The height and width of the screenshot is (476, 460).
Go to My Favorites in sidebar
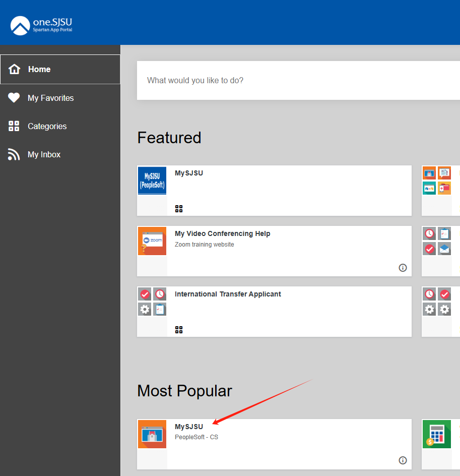50,98
